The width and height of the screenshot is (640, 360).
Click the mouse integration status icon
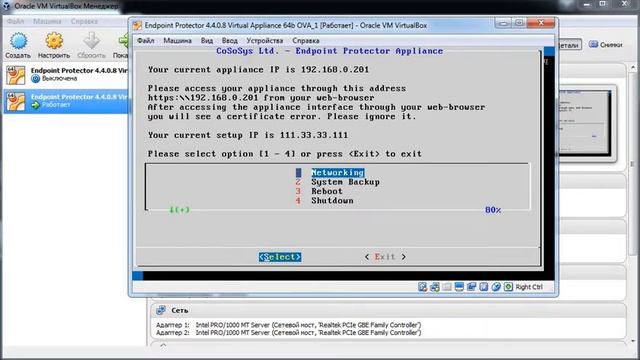click(x=496, y=287)
